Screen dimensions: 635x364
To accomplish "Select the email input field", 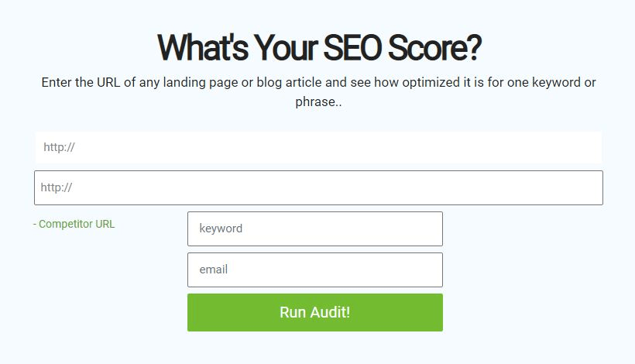I will click(314, 270).
